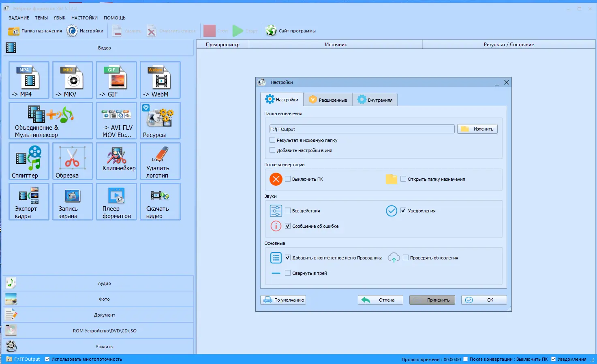Click the Предпросмотр column header
Image resolution: width=597 pixels, height=364 pixels.
click(x=223, y=45)
